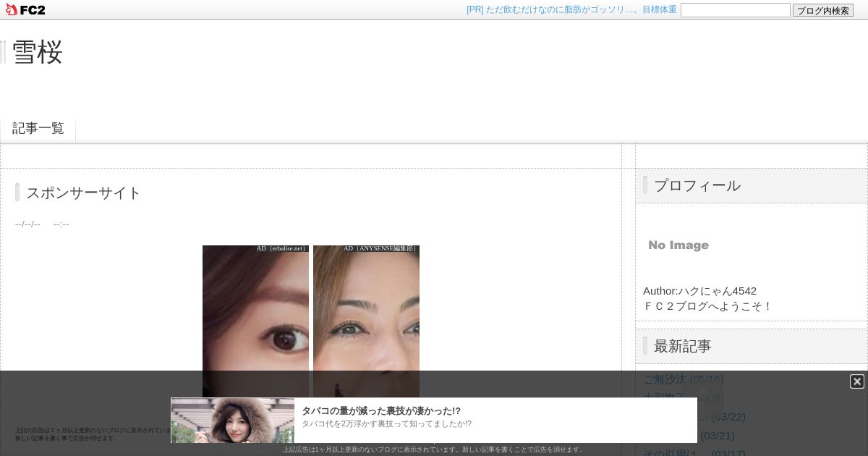Open the (03/22) dated recent article
Screen dimensions: 868x456
click(728, 416)
